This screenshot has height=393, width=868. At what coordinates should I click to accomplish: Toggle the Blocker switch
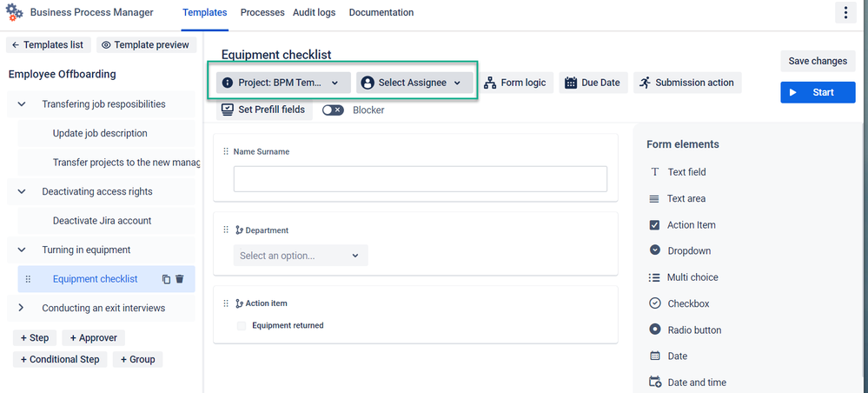(334, 110)
